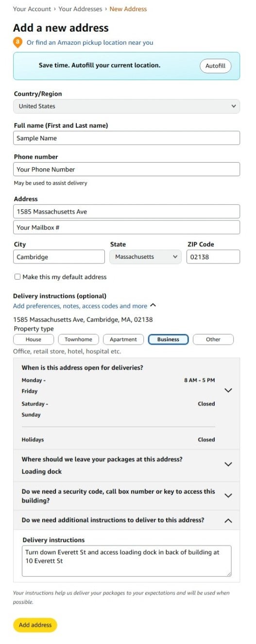The height and width of the screenshot is (644, 256).
Task: Select House property type
Action: pyautogui.click(x=34, y=339)
